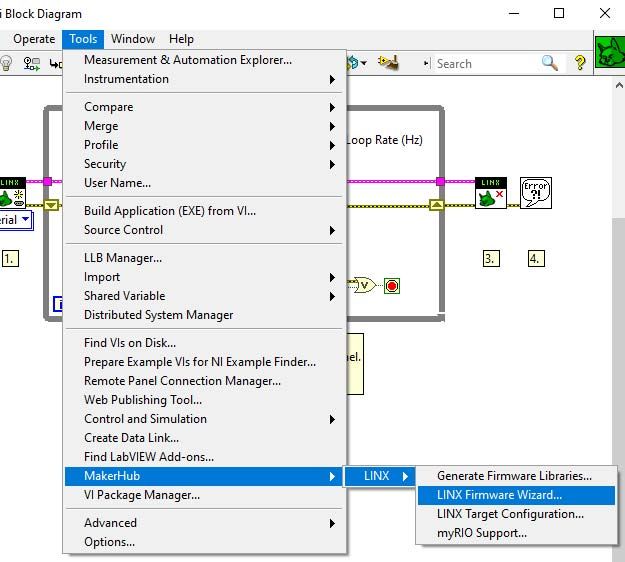
Task: Expand the Advanced submenu
Action: click(204, 523)
